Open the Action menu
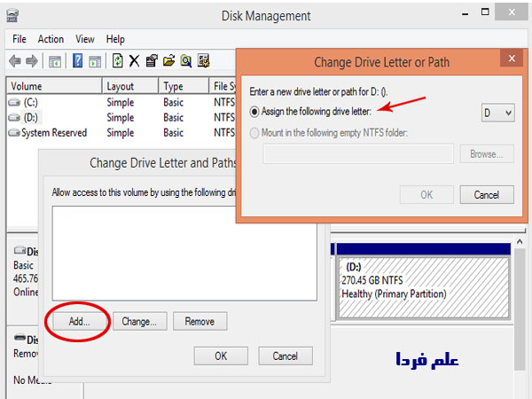532x399 pixels. [x=51, y=39]
